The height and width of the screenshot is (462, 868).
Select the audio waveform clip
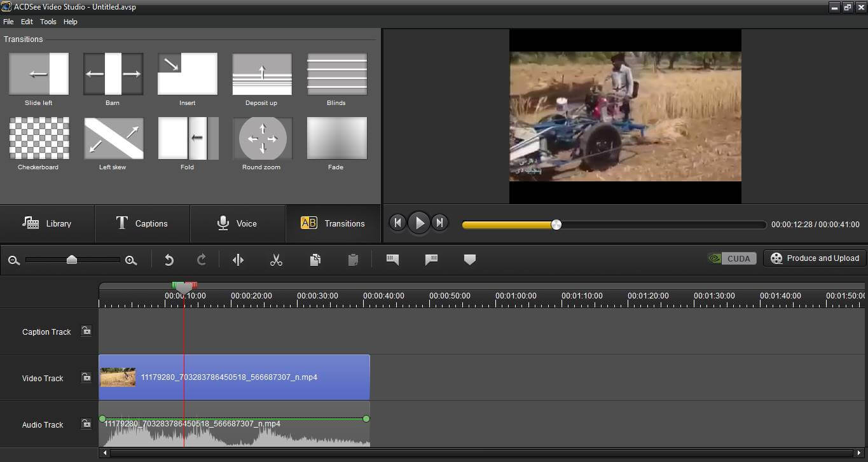tap(234, 424)
